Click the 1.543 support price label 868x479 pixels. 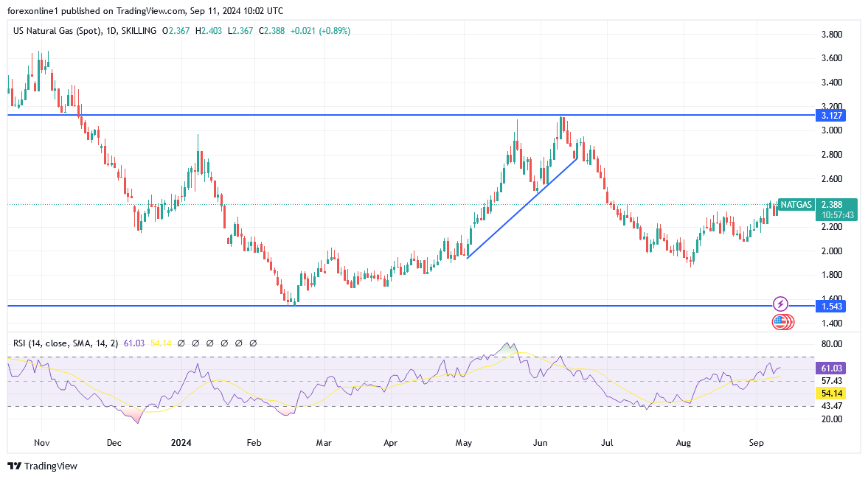(831, 306)
